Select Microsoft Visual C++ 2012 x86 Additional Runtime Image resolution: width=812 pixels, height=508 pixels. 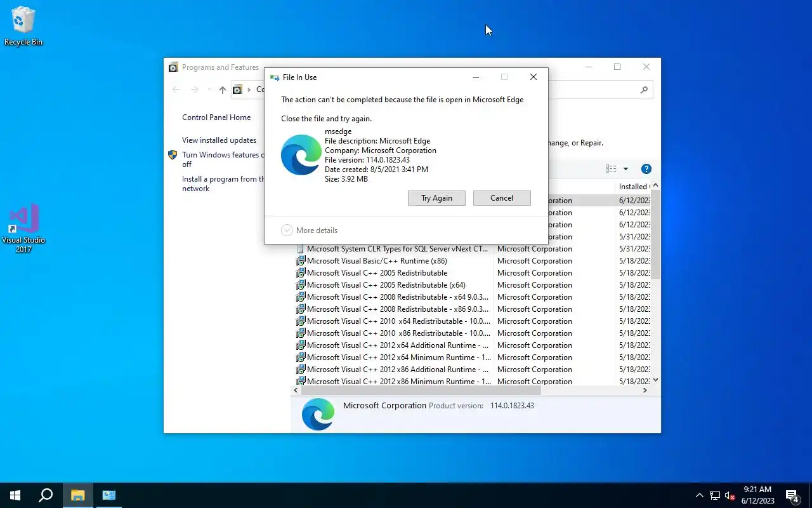coord(473,370)
